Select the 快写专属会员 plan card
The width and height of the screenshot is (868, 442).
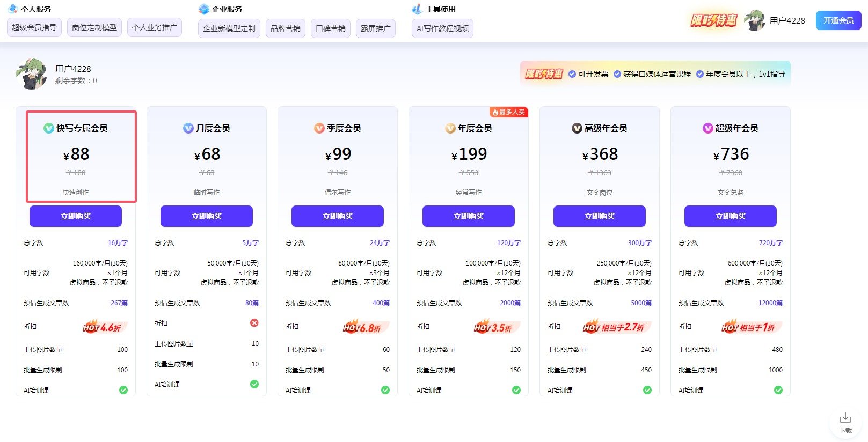tap(82, 157)
